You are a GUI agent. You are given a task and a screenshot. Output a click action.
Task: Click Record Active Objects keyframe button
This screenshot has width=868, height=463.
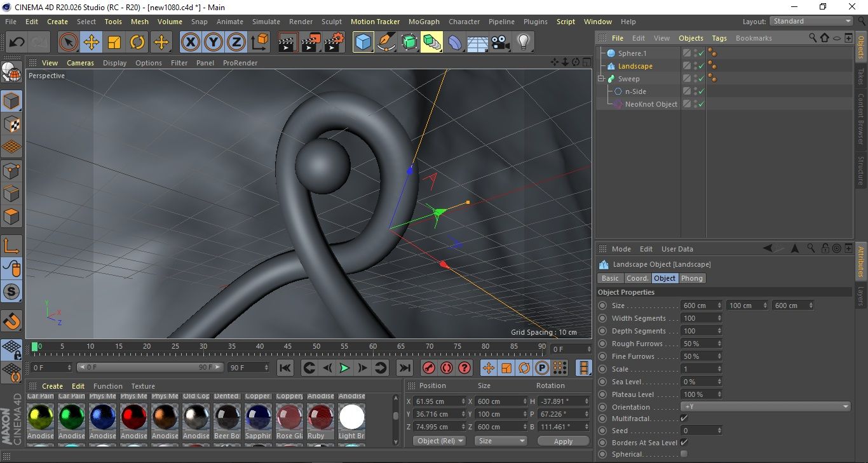429,368
